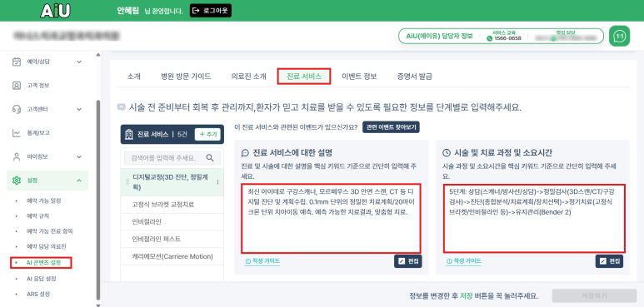The width and height of the screenshot is (644, 307).
Task: Click the 통계/보고 chart icon
Action: click(x=17, y=133)
